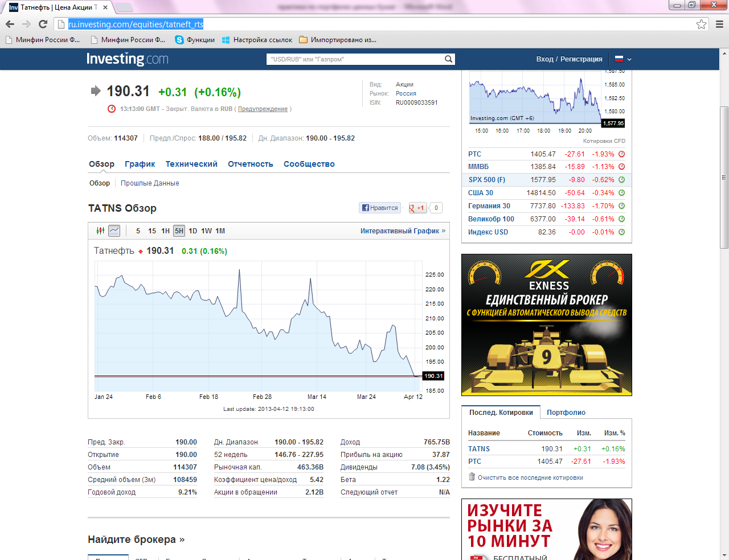Click the Google +1 button
729x560 pixels.
point(417,208)
